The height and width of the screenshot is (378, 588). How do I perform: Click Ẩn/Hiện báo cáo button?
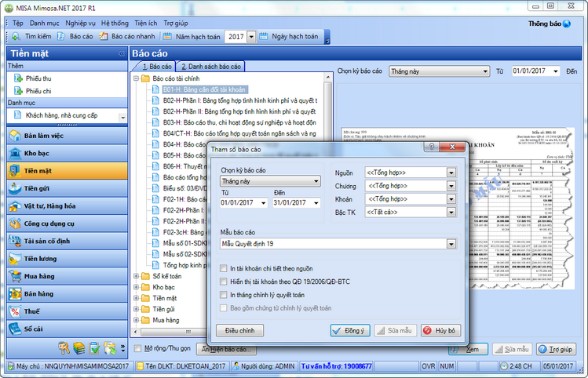226,349
